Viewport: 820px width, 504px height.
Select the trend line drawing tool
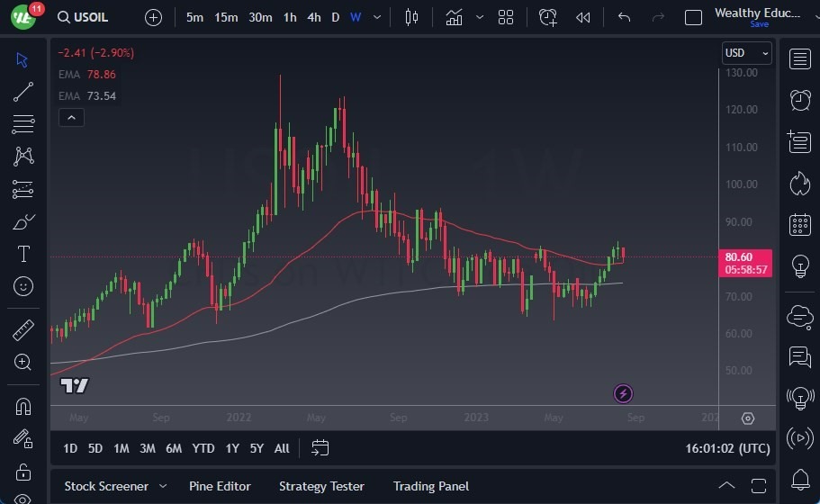23,92
